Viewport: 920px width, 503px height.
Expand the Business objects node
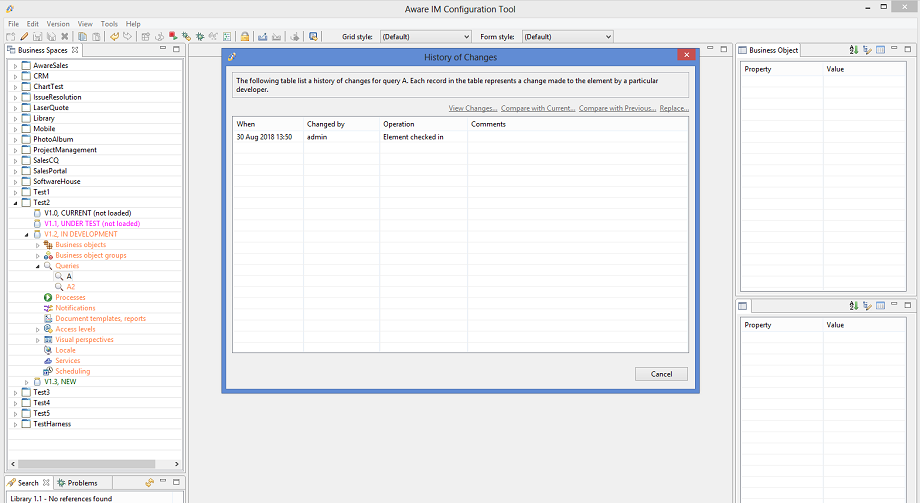tap(38, 245)
